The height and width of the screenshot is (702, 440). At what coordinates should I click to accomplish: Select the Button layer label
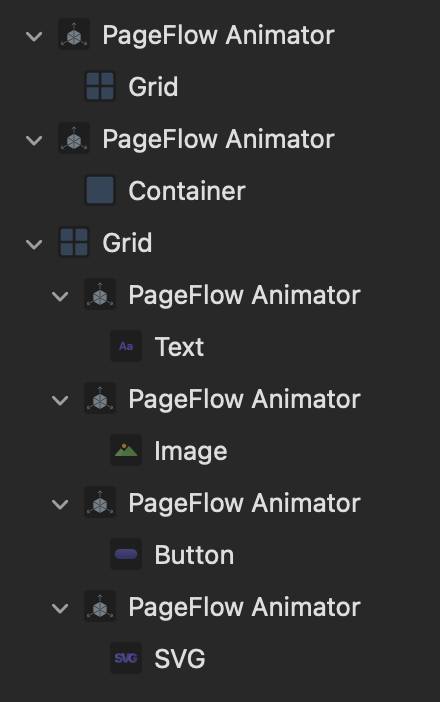pyautogui.click(x=194, y=555)
